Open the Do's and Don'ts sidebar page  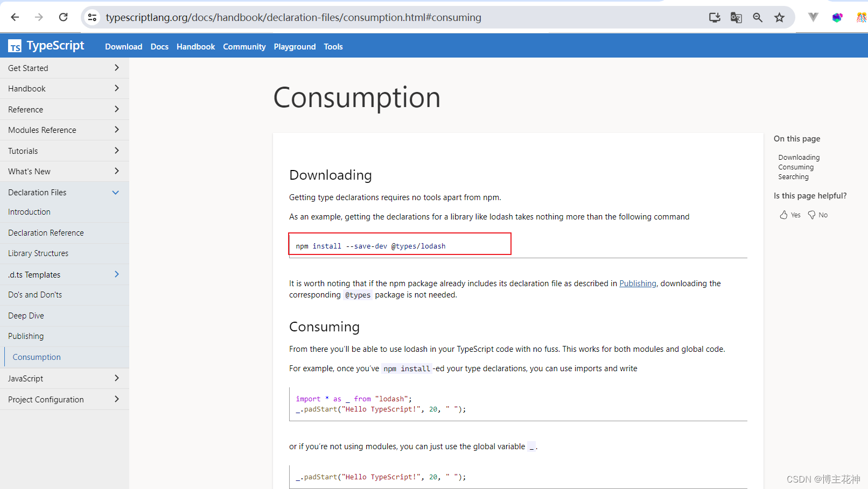[65, 295]
